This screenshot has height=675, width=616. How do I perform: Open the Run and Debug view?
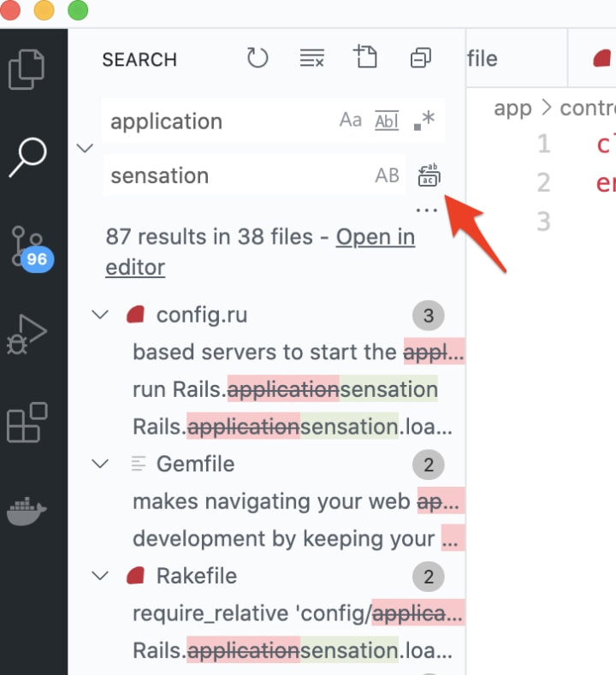coord(27,335)
